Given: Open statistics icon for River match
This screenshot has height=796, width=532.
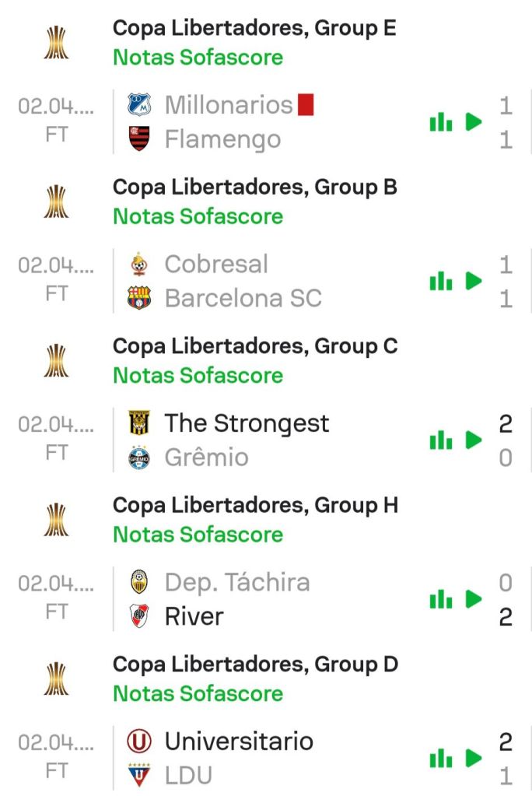Looking at the screenshot, I should pos(440,599).
